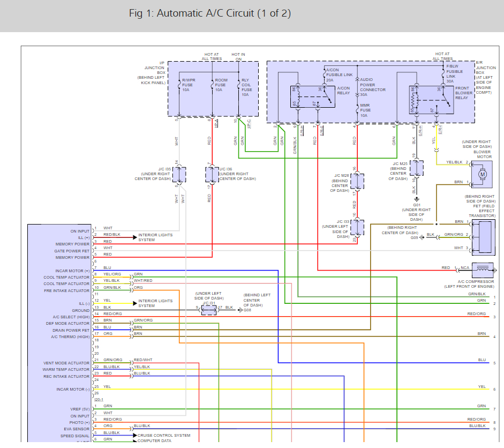Click the I20-1 connector label

99,399
